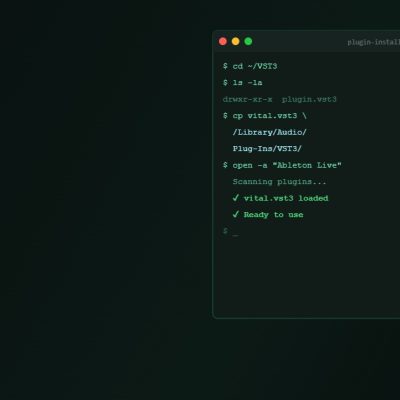400x400 pixels.
Task: Click the "cp vital.vst3 \" command line
Action: click(x=265, y=116)
